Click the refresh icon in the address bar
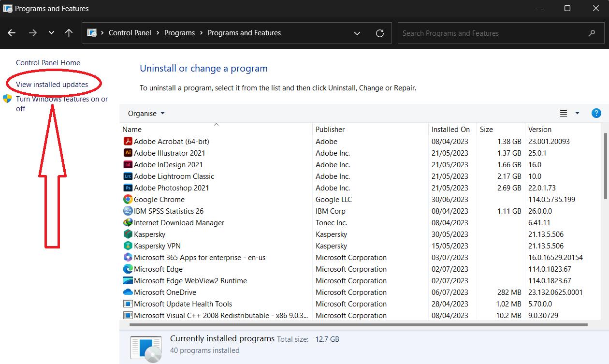This screenshot has height=364, width=609. 380,33
